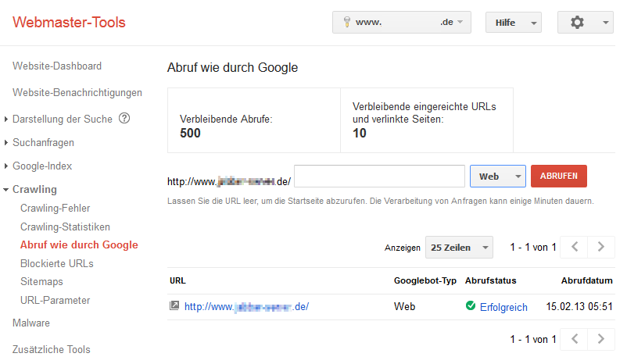This screenshot has width=627, height=364.
Task: Go to the previous results page arrow
Action: (575, 247)
